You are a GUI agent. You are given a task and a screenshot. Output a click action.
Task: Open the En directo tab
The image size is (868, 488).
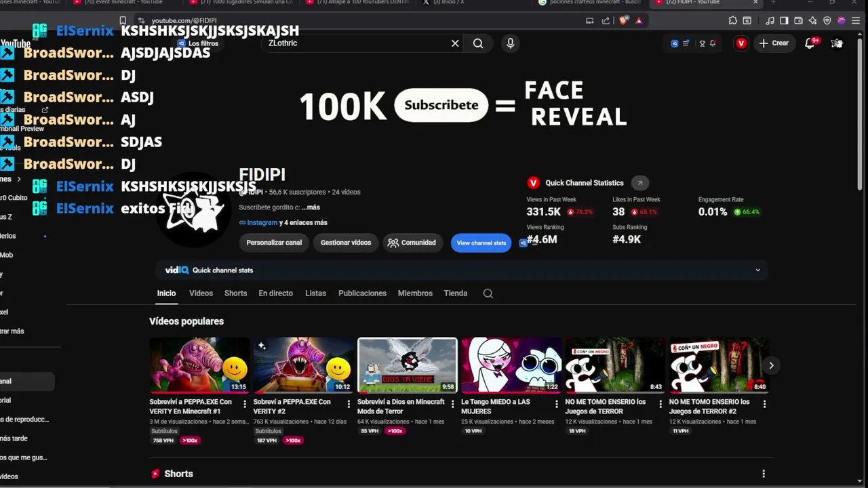(275, 293)
